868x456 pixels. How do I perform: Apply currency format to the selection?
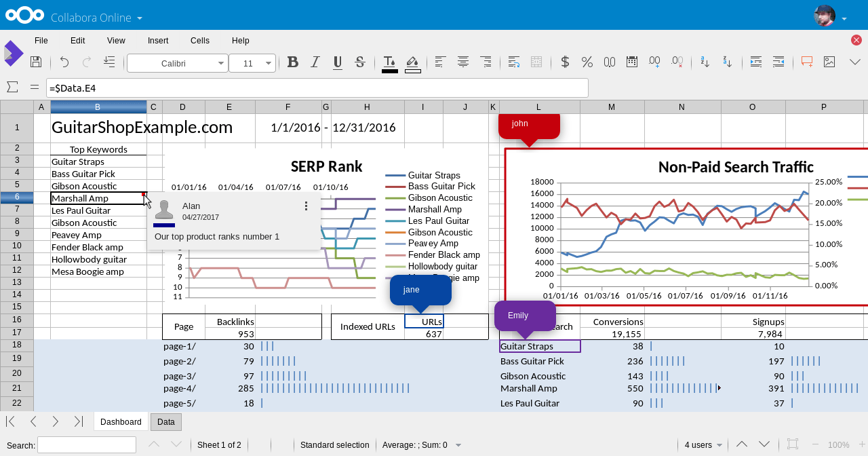click(x=564, y=62)
